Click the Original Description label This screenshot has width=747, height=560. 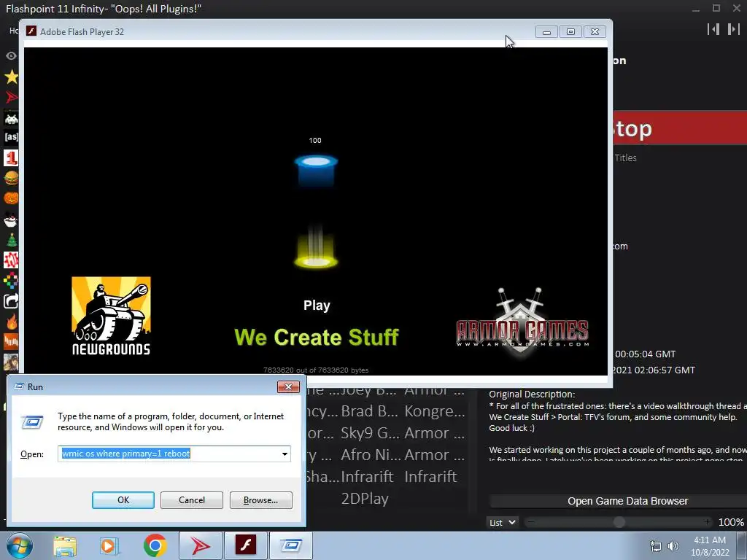click(532, 394)
